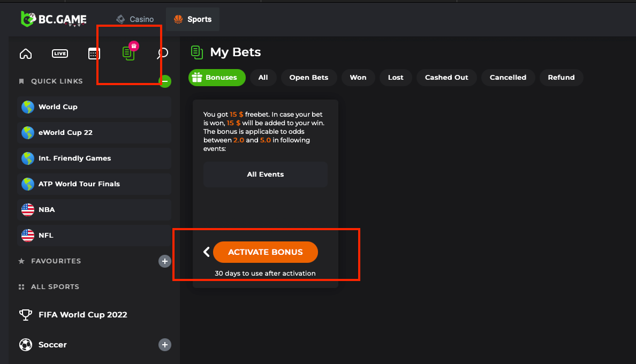Click the left arrow beside Activate Bonus

pyautogui.click(x=206, y=252)
